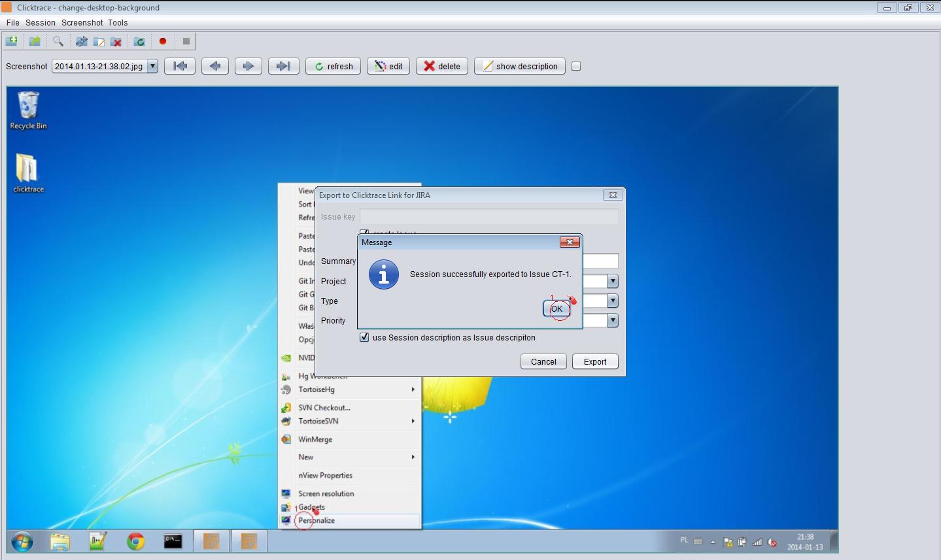Jump to the first screenshot
Viewport: 941px width, 560px height.
[x=180, y=66]
